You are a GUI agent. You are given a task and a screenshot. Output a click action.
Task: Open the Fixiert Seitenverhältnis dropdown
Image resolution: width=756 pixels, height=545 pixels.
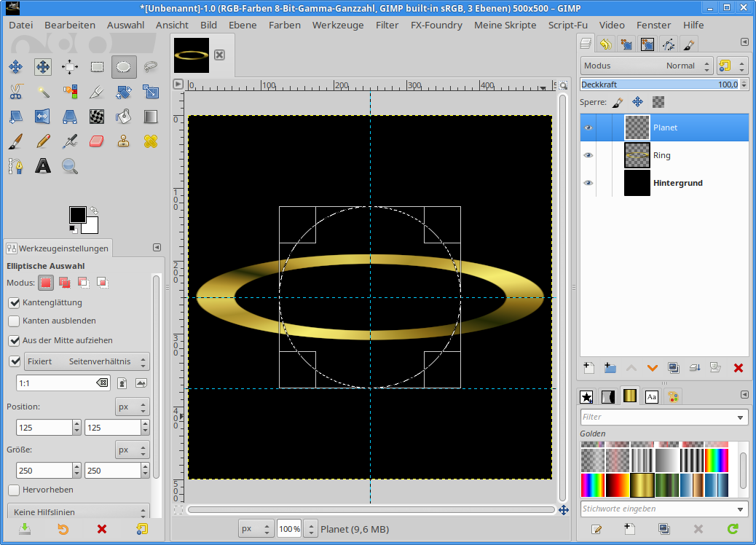click(x=87, y=361)
